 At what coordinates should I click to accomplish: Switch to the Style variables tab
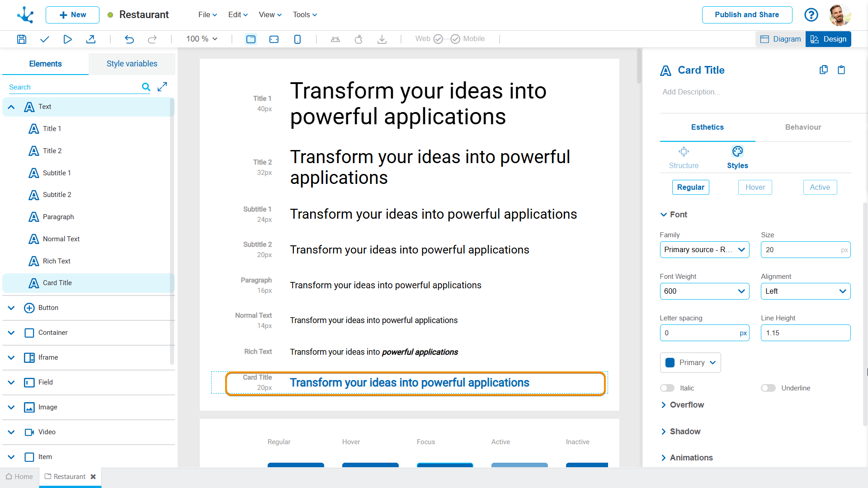pyautogui.click(x=132, y=64)
